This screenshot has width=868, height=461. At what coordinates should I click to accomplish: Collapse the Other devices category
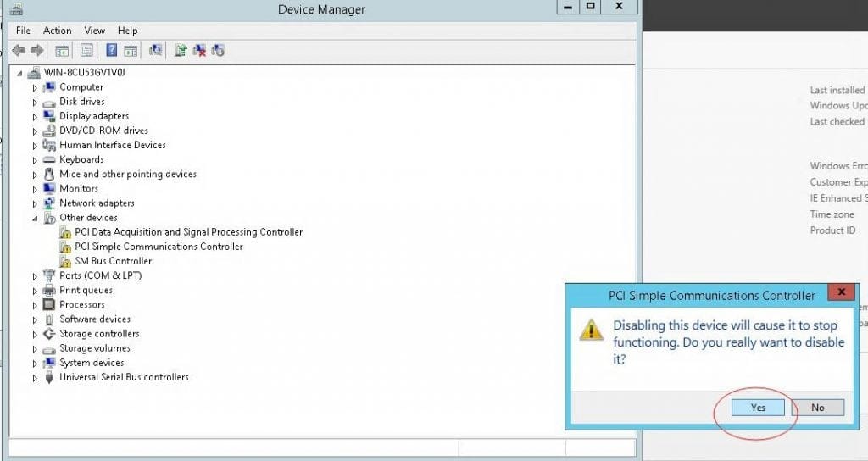35,218
